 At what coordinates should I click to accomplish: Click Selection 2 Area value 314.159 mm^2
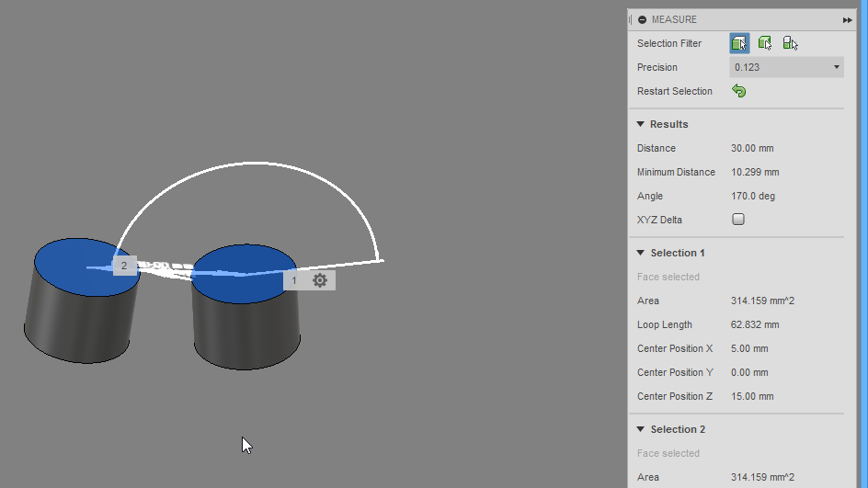[762, 477]
